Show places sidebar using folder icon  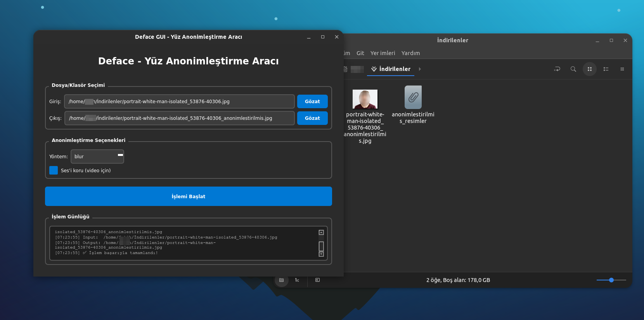(x=282, y=280)
